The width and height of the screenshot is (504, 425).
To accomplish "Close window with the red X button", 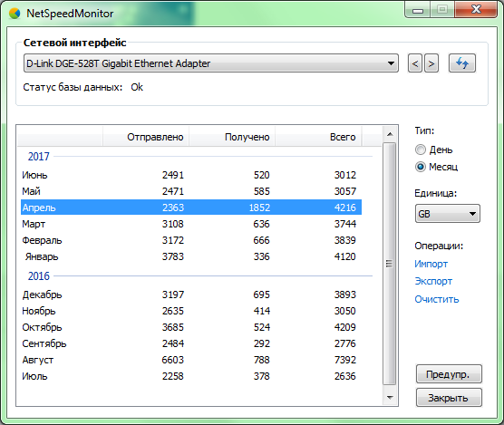I will tap(476, 10).
